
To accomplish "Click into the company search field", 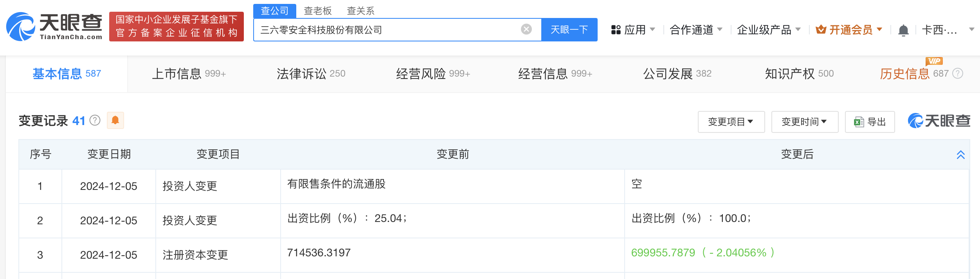I will click(389, 30).
